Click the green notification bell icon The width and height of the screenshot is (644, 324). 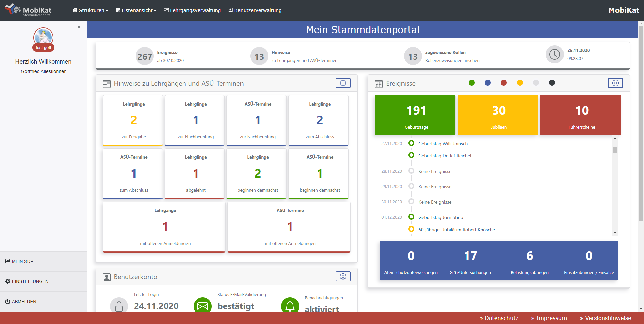point(290,306)
